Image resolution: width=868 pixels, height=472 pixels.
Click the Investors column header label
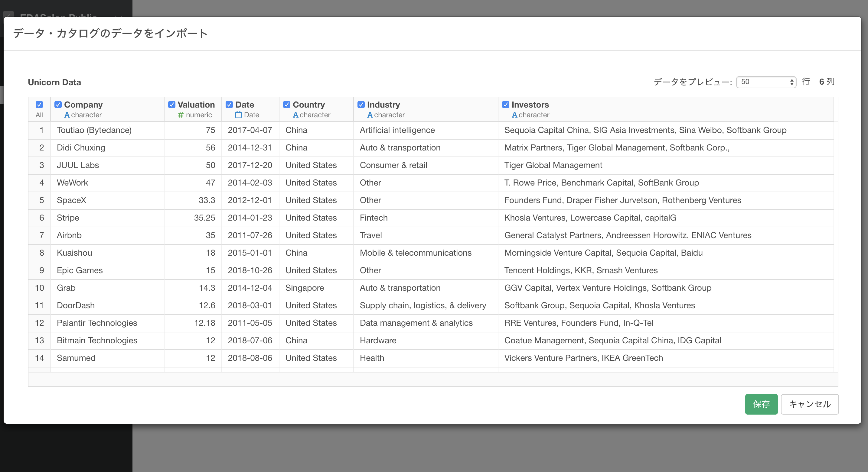[530, 105]
